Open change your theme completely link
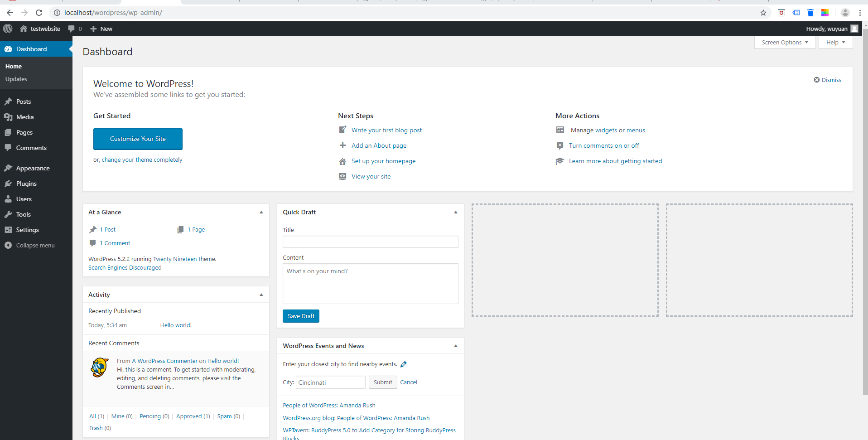 tap(142, 160)
